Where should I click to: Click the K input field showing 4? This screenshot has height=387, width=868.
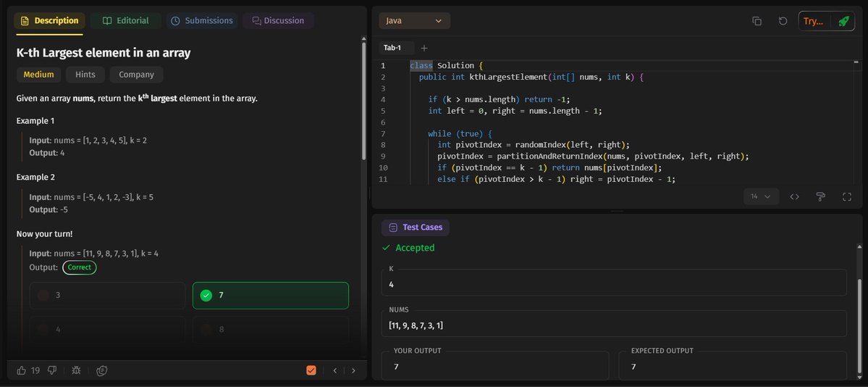tap(614, 283)
